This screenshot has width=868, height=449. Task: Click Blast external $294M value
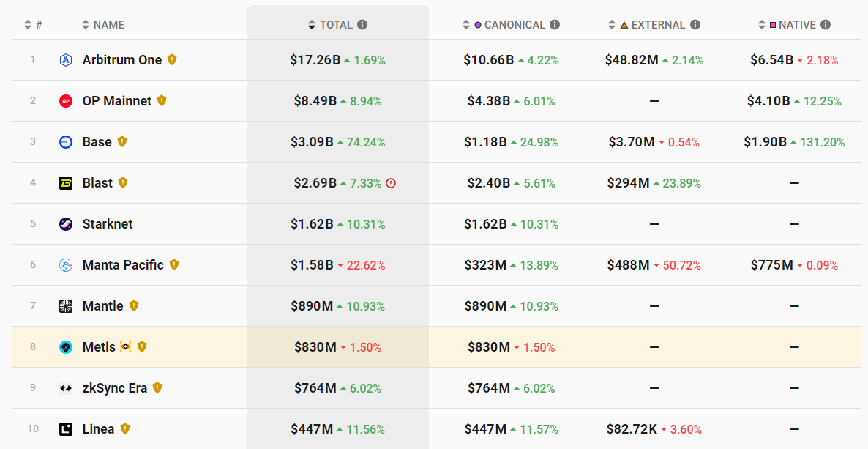(628, 183)
